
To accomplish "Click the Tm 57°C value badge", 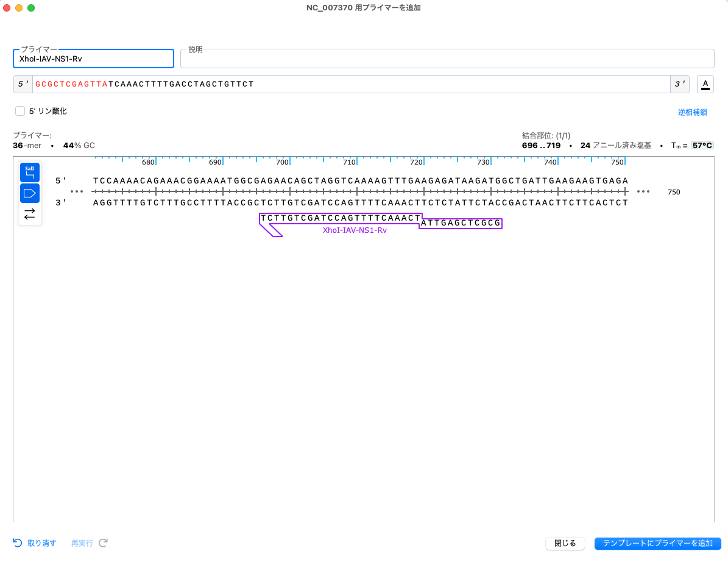I will [x=701, y=145].
